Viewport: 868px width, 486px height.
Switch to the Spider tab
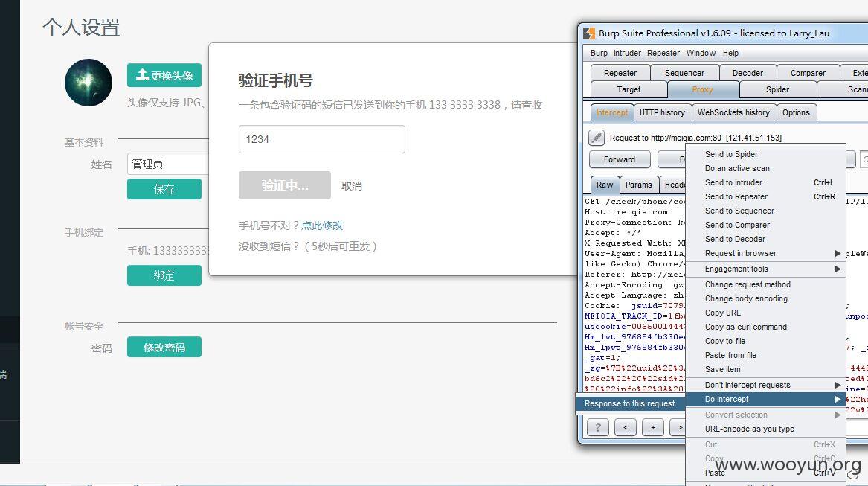click(778, 89)
